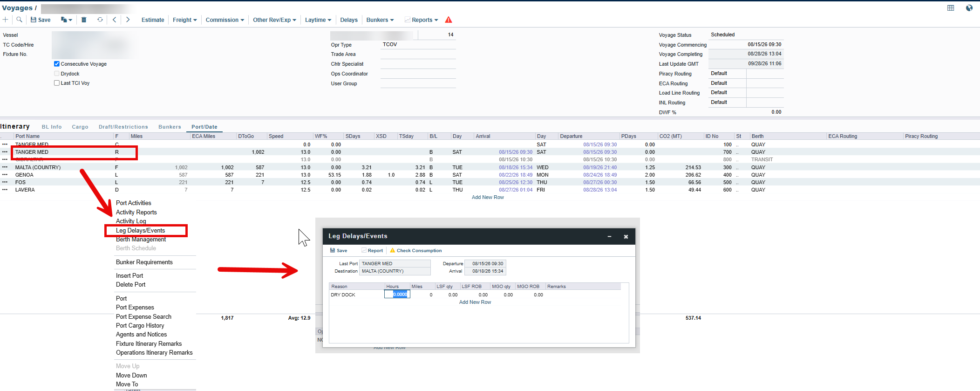Select Leg Delays/Events in the context menu
Image resolution: width=980 pixels, height=391 pixels.
pyautogui.click(x=140, y=230)
